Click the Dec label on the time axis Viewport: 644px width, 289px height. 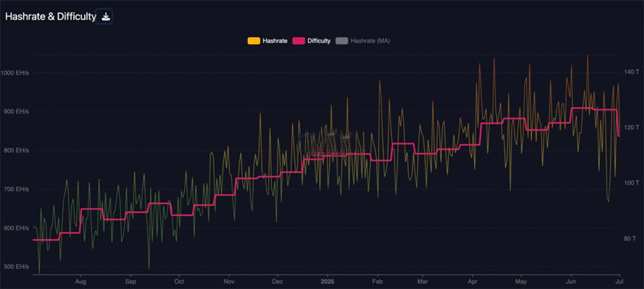[x=278, y=282]
